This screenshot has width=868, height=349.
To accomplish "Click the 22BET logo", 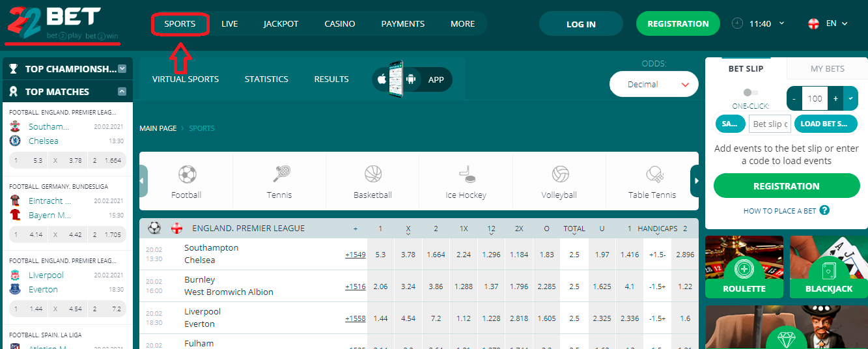I will [54, 23].
